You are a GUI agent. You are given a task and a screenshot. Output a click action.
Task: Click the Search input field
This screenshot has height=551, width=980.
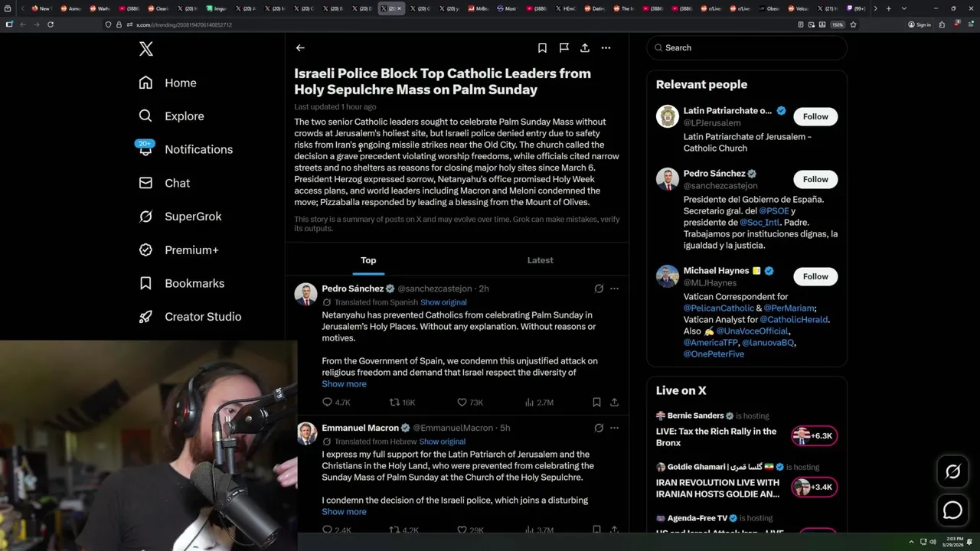click(x=746, y=47)
